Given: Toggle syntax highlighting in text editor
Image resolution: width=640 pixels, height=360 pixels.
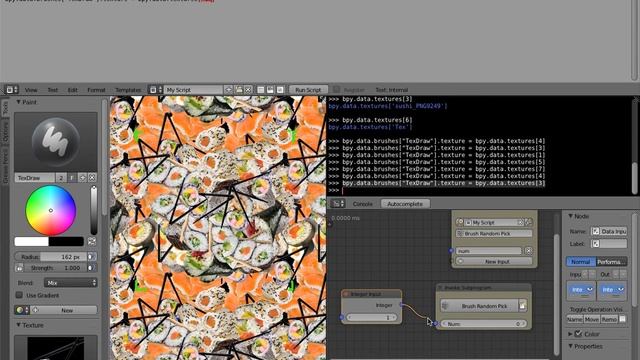Looking at the screenshot, I should [280, 90].
